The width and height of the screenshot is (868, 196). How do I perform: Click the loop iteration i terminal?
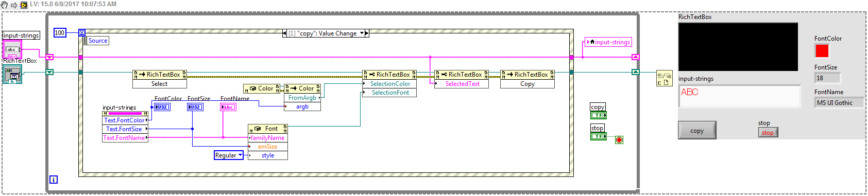click(54, 180)
